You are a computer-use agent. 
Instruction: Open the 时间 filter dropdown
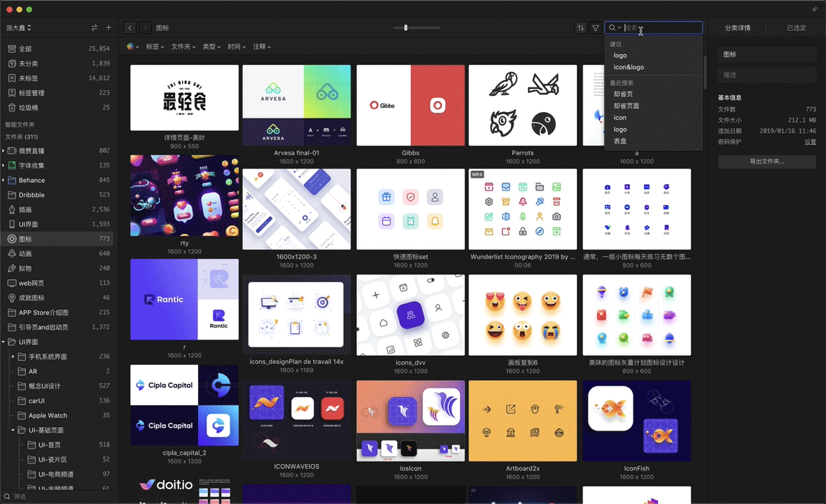coord(237,46)
